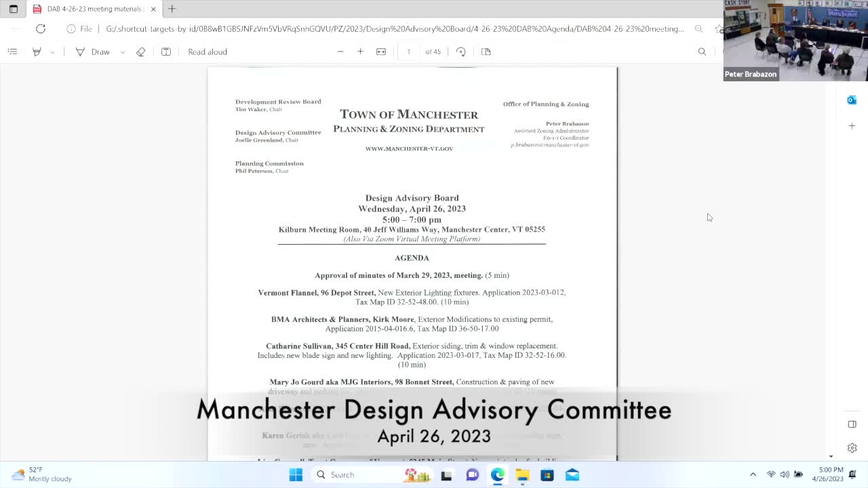Image resolution: width=868 pixels, height=488 pixels.
Task: Open Outlook in Edge sidebar
Action: pos(852,100)
